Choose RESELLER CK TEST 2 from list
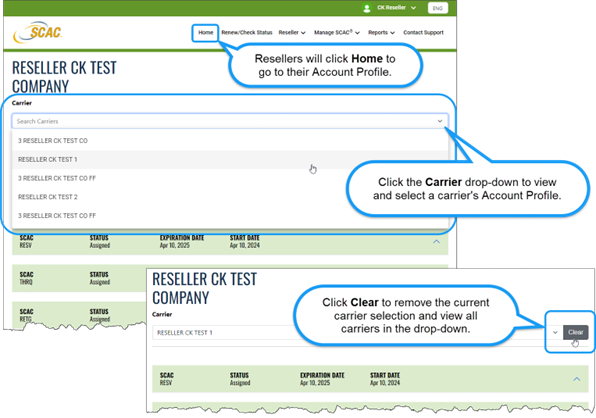 [x=230, y=197]
